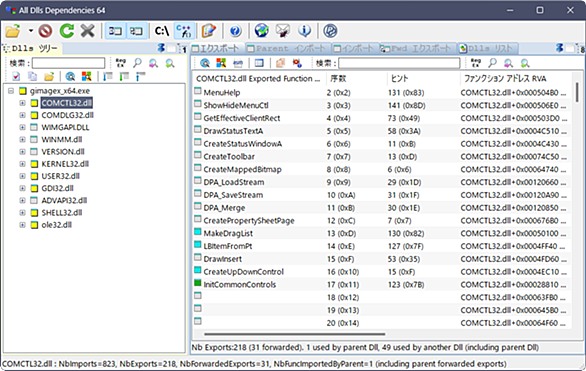Screen dimensions: 586x371
Task: Select GDI32.dll in the tree
Action: (57, 188)
